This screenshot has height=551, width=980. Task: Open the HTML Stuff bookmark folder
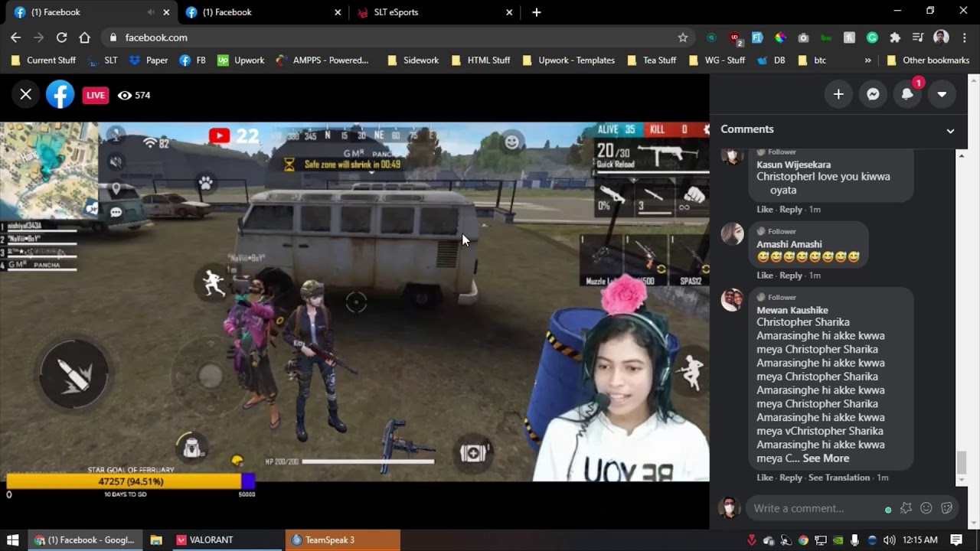point(480,60)
